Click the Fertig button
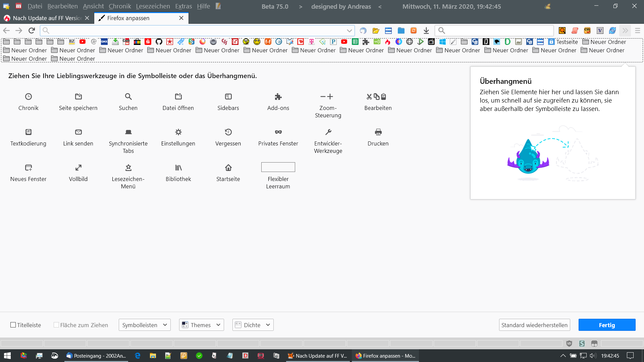This screenshot has width=644, height=362. [606, 325]
